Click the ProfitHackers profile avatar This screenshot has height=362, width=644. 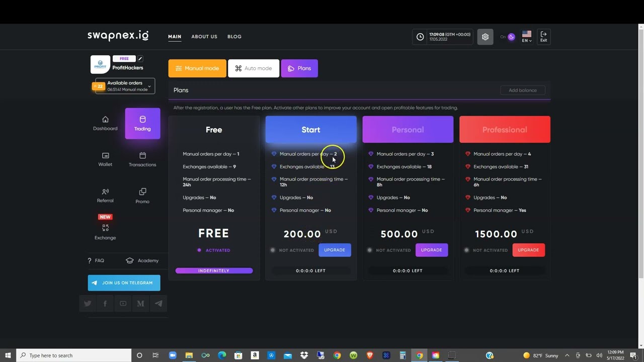(101, 64)
